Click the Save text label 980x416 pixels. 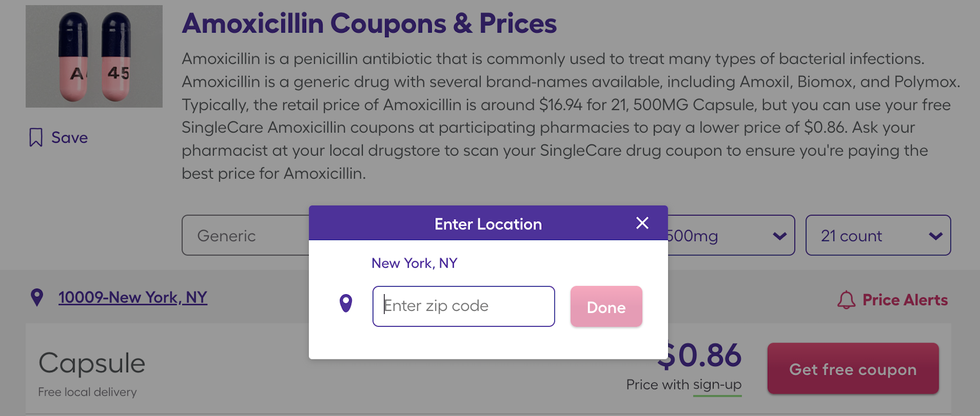[69, 138]
